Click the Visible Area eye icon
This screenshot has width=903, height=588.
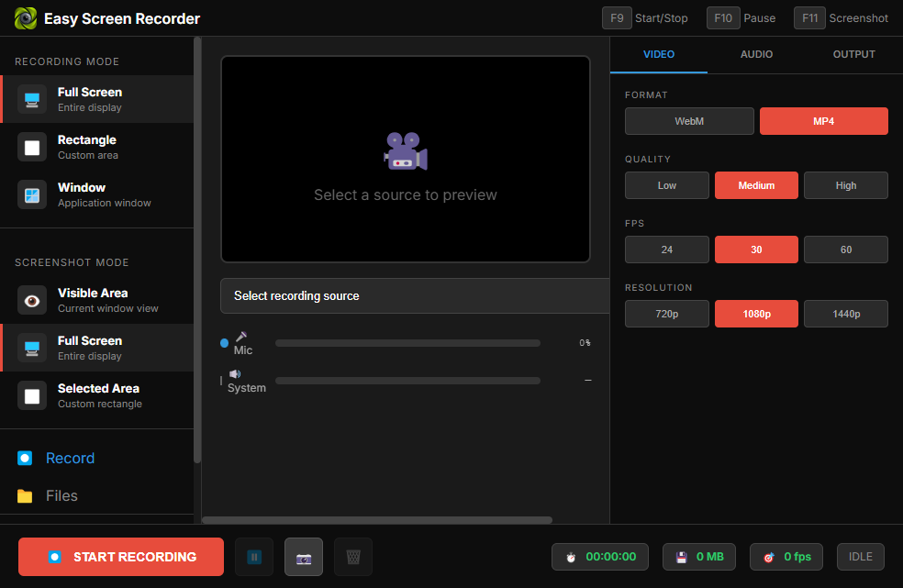tap(32, 301)
